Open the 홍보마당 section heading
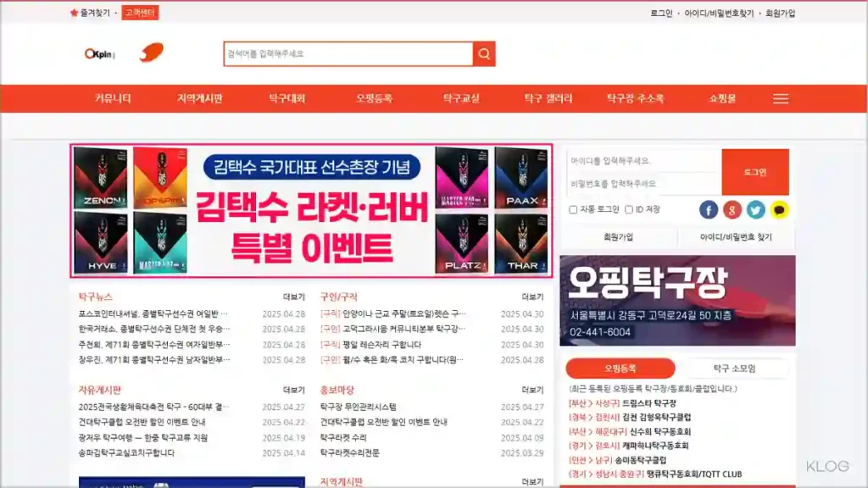This screenshot has height=488, width=868. point(337,390)
